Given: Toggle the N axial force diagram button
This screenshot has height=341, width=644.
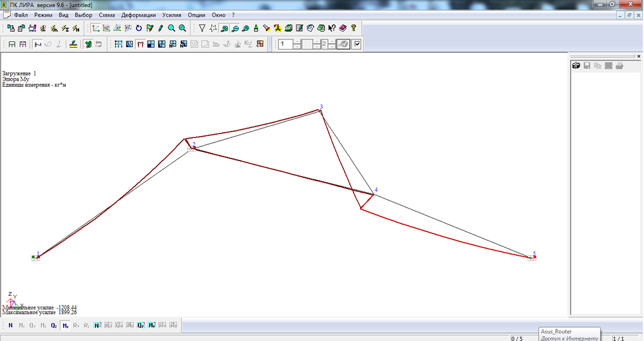Looking at the screenshot, I should pyautogui.click(x=11, y=326).
